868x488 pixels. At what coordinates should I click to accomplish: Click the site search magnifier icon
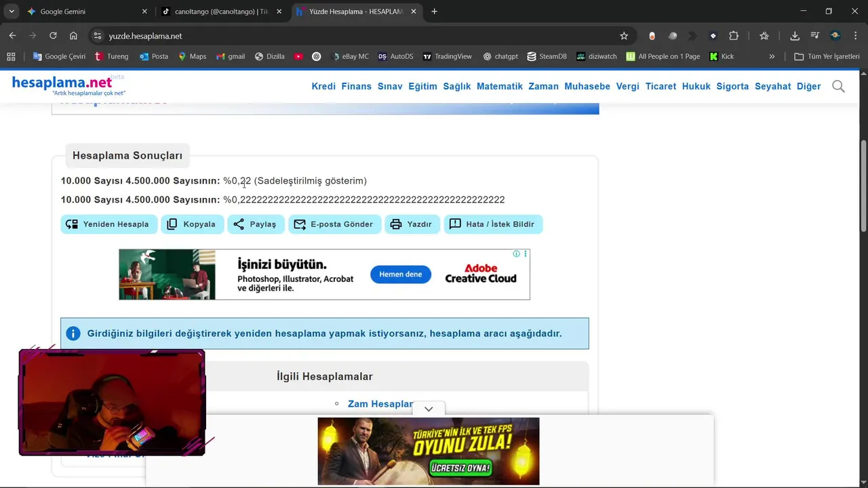pyautogui.click(x=838, y=86)
